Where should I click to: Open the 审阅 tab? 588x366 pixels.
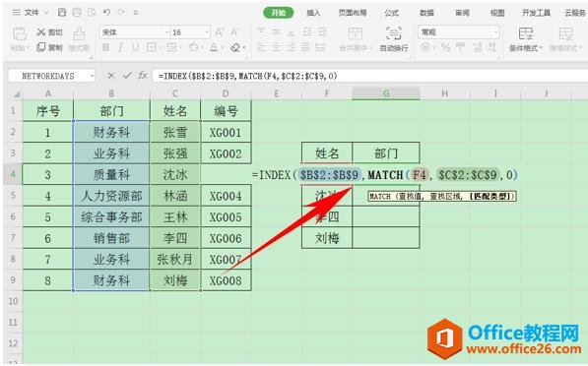pos(462,13)
